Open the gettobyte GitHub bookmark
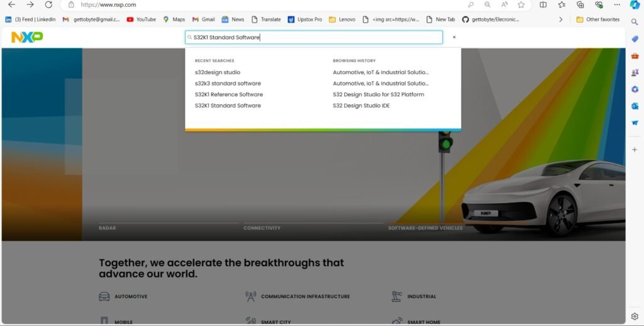 (491, 20)
